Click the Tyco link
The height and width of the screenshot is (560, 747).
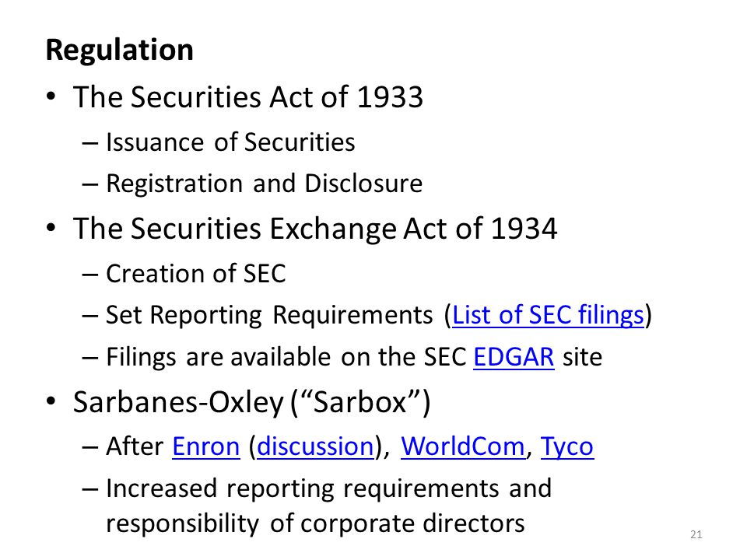coord(567,448)
